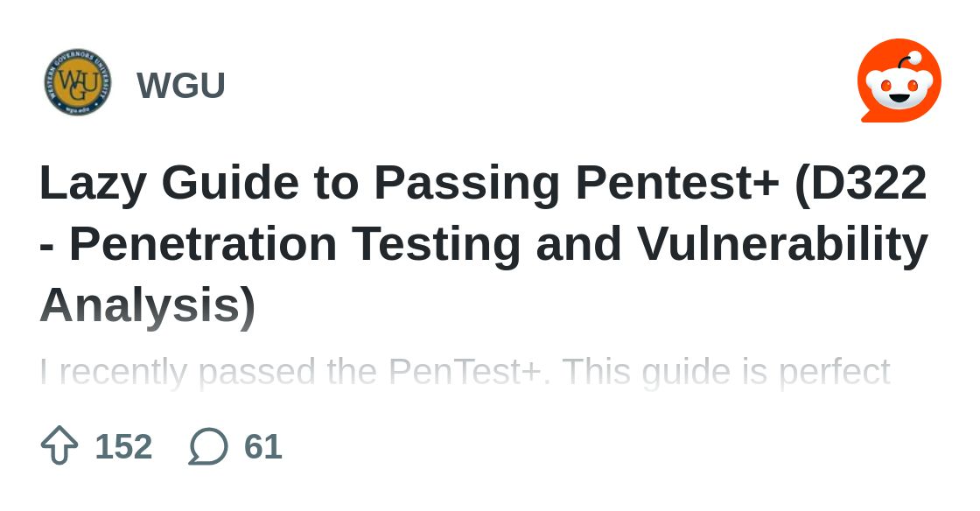
Task: Open the Lazy Guide post title
Action: tap(483, 243)
